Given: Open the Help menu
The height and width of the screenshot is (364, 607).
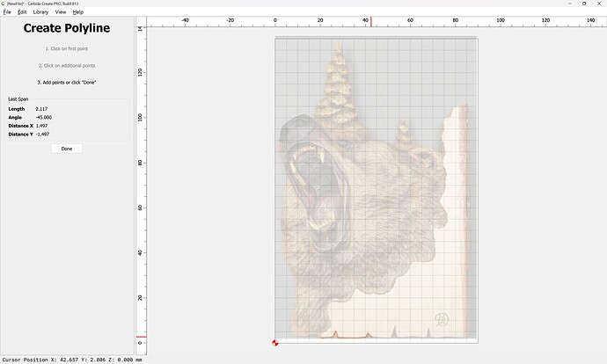Looking at the screenshot, I should (x=78, y=12).
